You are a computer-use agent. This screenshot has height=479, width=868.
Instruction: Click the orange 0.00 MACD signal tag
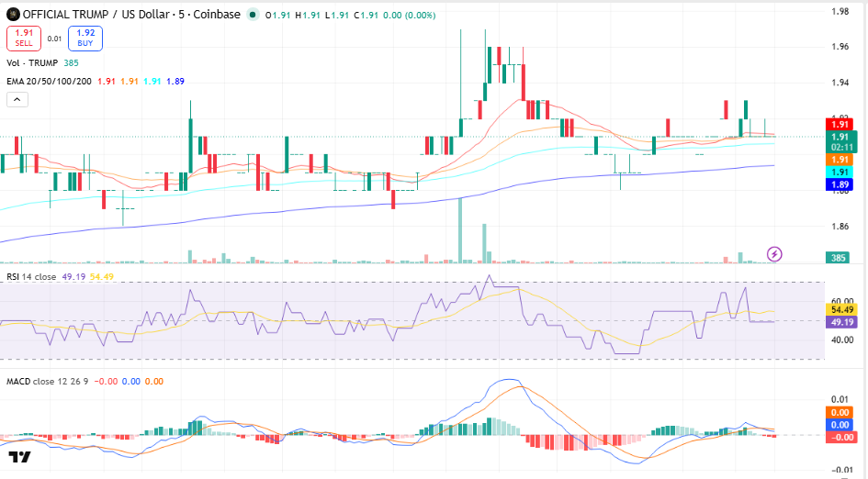(x=840, y=413)
